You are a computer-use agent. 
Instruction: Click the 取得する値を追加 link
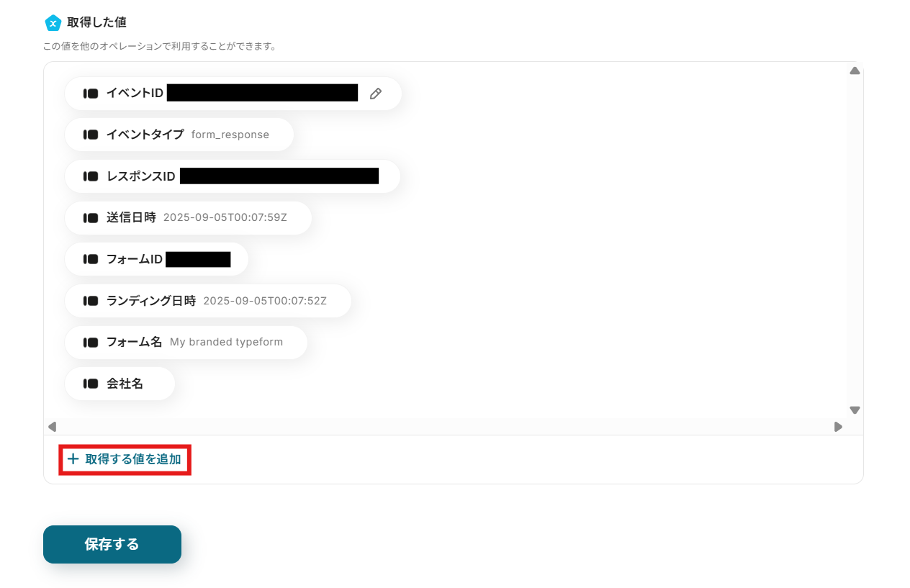(x=125, y=459)
